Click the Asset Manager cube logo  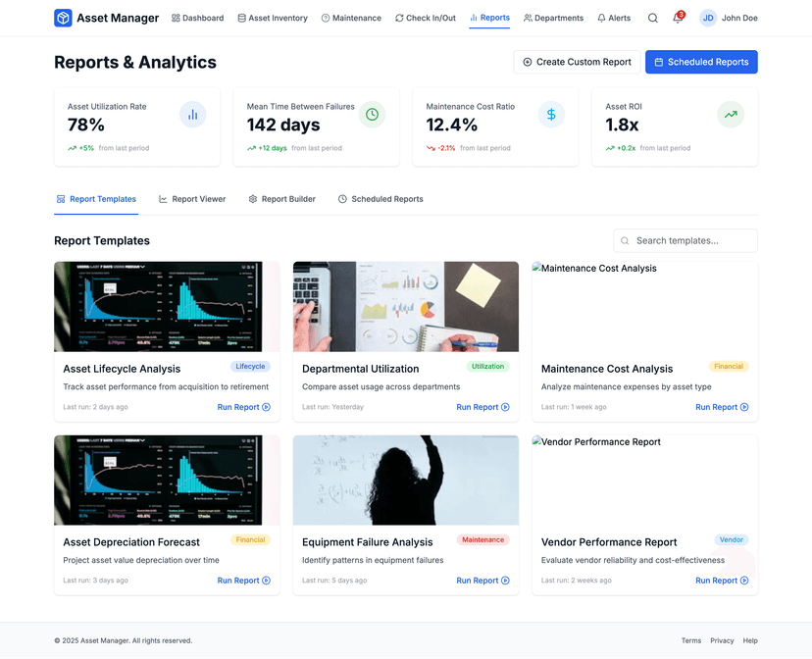[x=63, y=18]
